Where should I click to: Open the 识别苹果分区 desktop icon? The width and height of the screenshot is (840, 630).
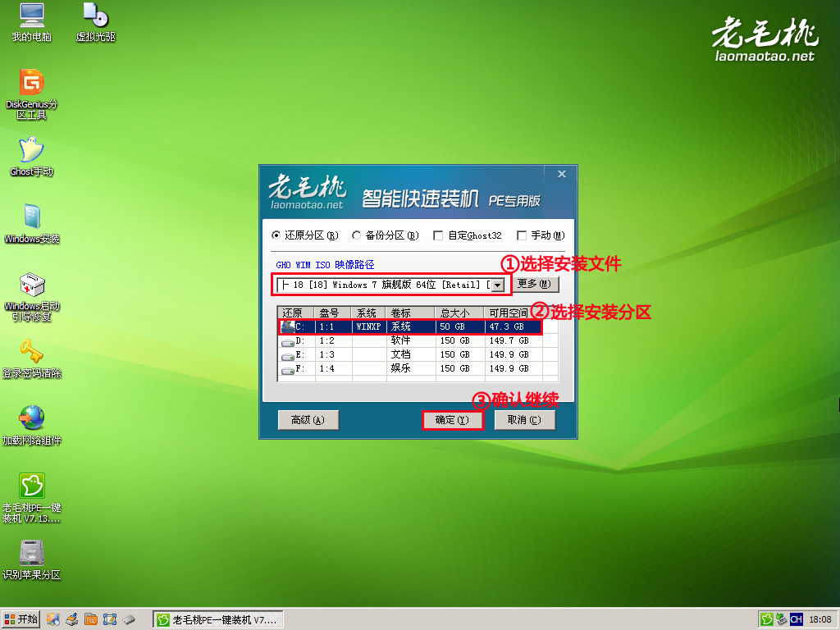pos(32,560)
